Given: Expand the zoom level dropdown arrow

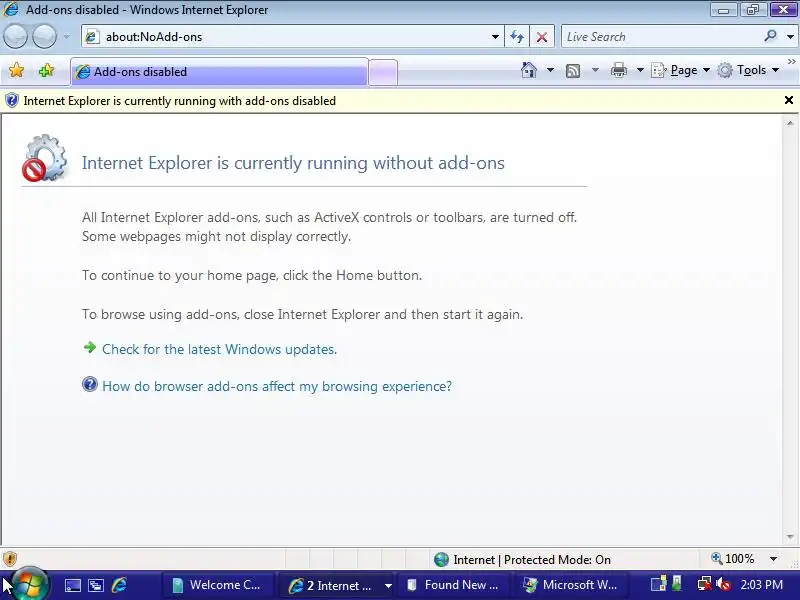Looking at the screenshot, I should tap(773, 559).
